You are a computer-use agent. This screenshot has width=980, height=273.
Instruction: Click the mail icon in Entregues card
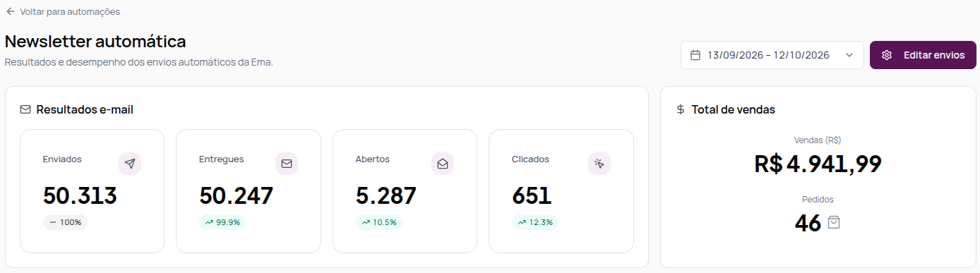[287, 164]
